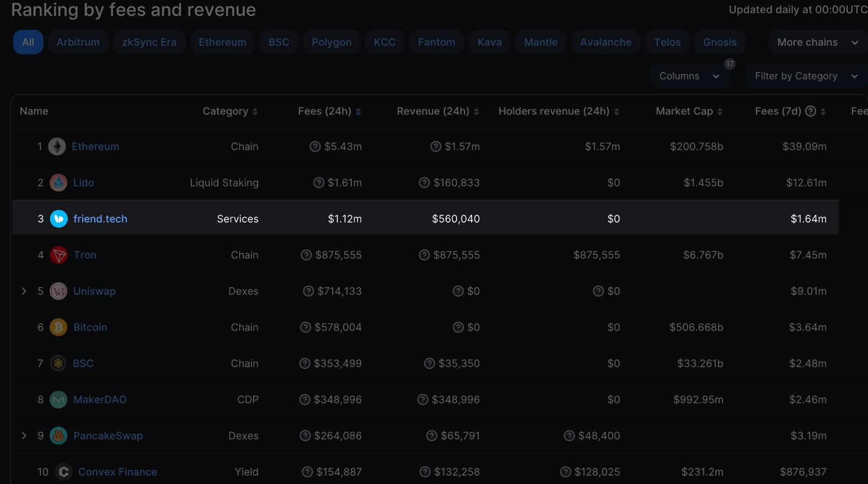
Task: Select the All chains tab
Action: (x=28, y=42)
